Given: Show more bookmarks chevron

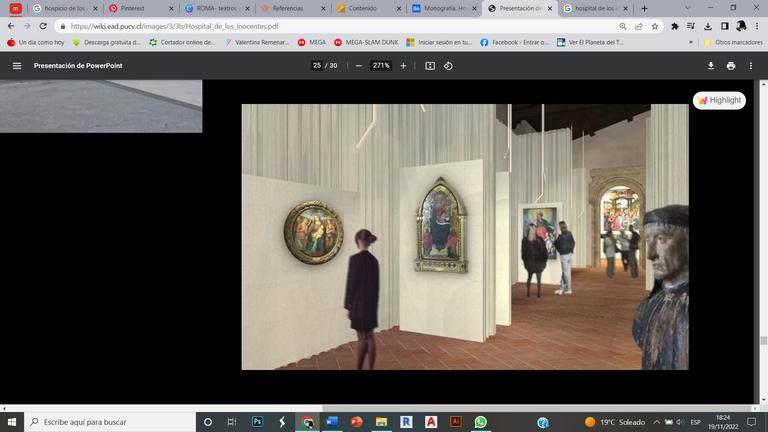Looking at the screenshot, I should click(x=691, y=43).
